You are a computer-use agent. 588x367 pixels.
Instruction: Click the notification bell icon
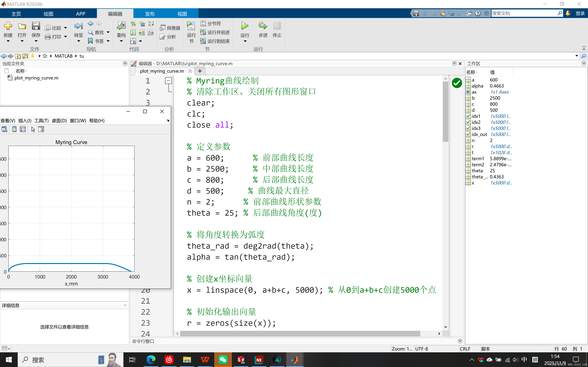[568, 13]
